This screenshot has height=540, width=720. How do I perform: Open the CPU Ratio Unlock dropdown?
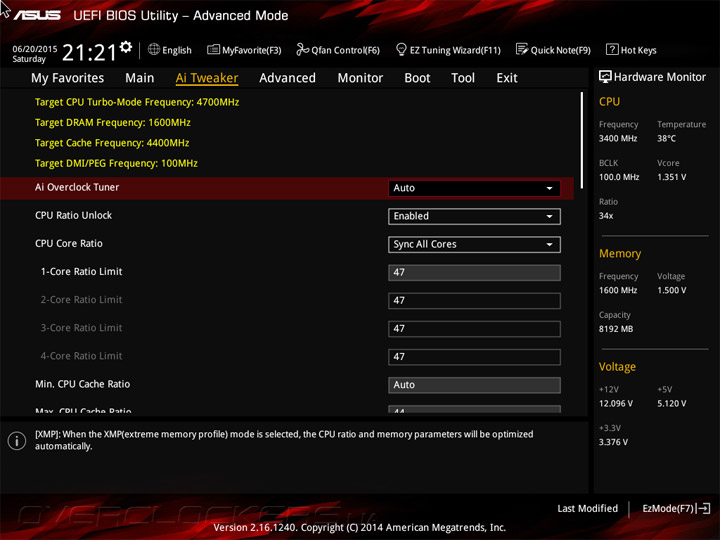(x=474, y=216)
